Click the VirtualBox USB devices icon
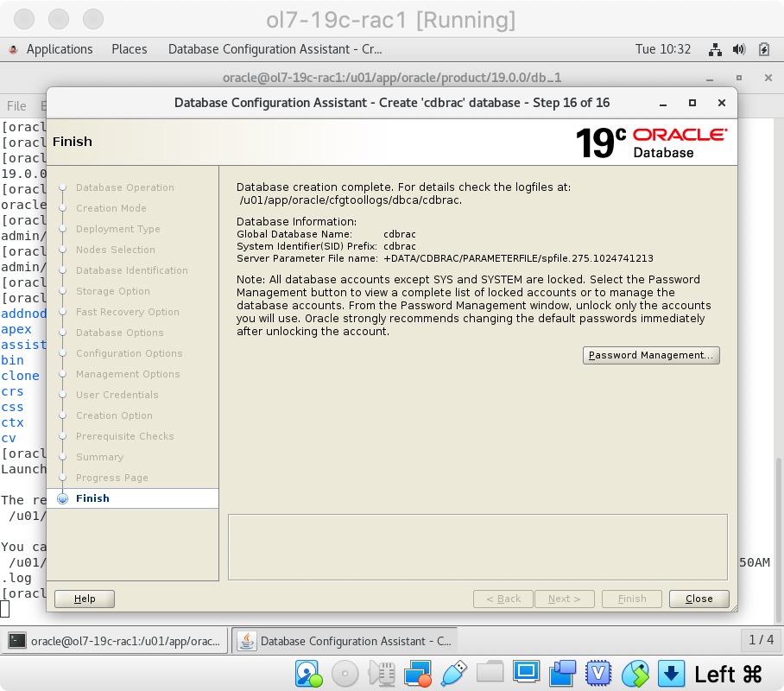Image resolution: width=784 pixels, height=691 pixels. point(453,674)
